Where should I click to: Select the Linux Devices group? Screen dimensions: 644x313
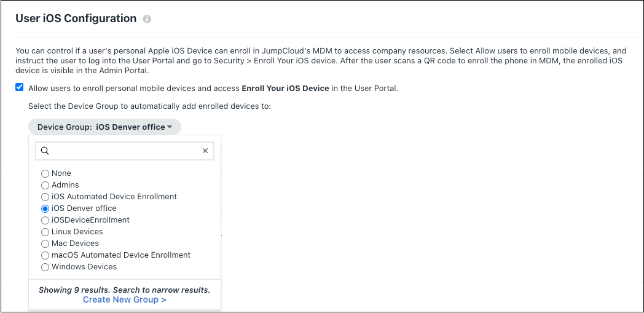[x=45, y=232]
